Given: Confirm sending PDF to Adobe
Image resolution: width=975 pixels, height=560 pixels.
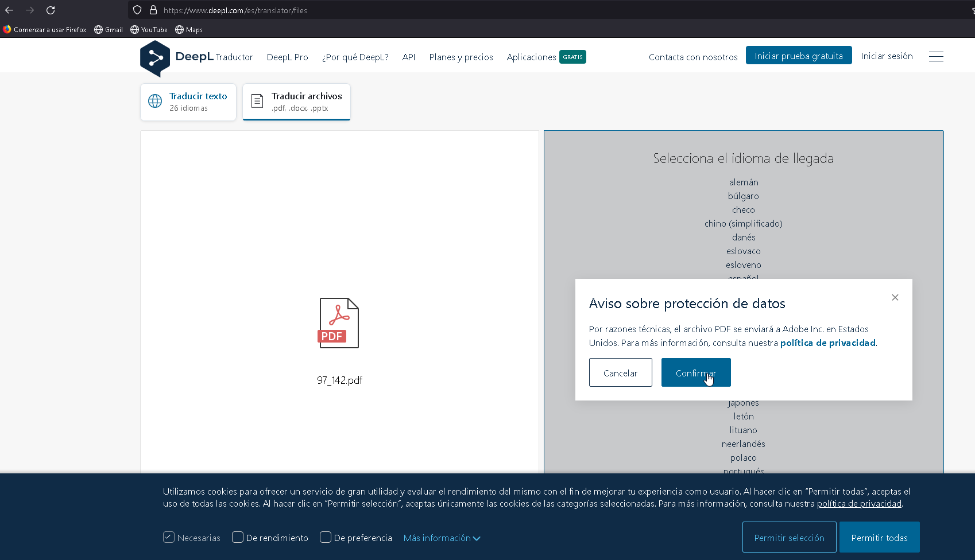Looking at the screenshot, I should point(695,373).
